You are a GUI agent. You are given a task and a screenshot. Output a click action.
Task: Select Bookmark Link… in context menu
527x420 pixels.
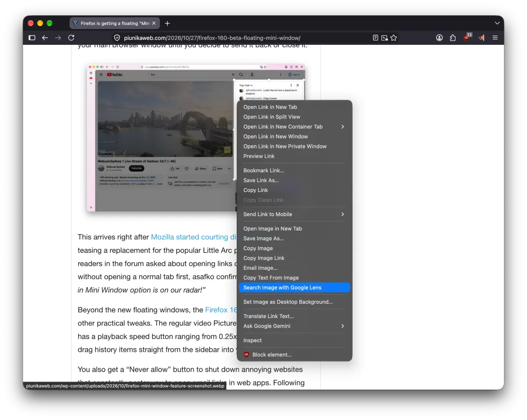294,170
